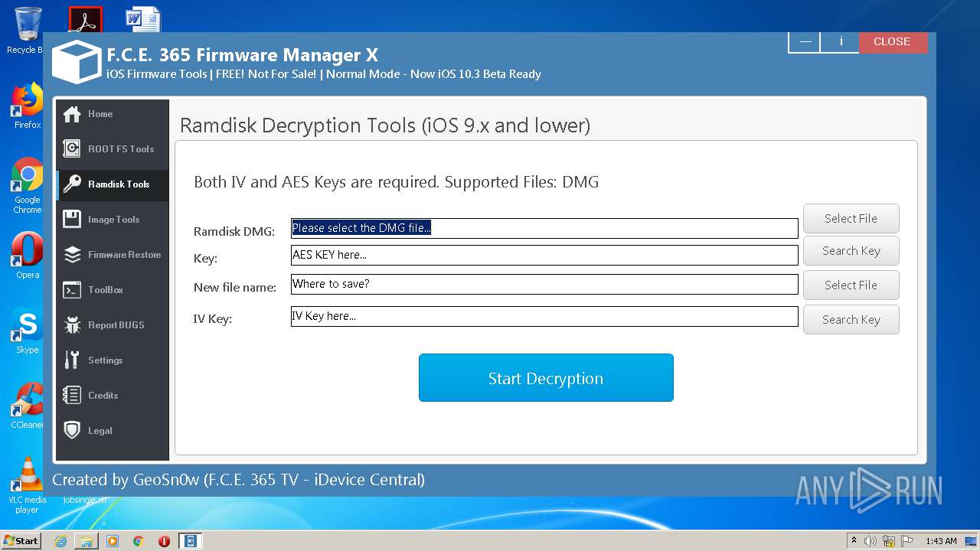The image size is (980, 551).
Task: Open the media player taskbar icon
Action: click(x=113, y=541)
